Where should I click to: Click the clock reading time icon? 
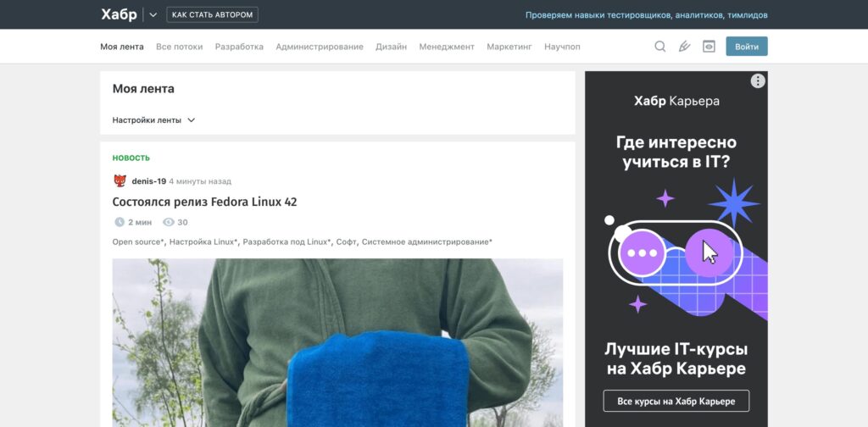[x=120, y=222]
